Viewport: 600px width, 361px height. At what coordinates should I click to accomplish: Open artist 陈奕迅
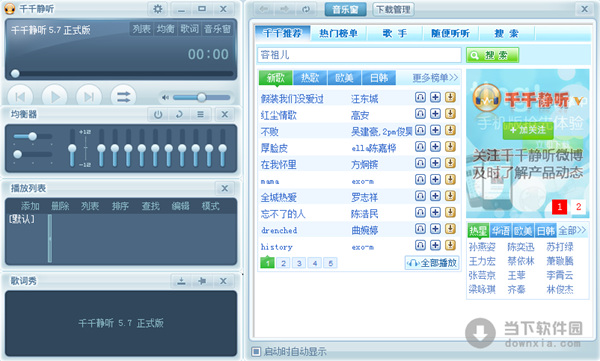coord(521,247)
